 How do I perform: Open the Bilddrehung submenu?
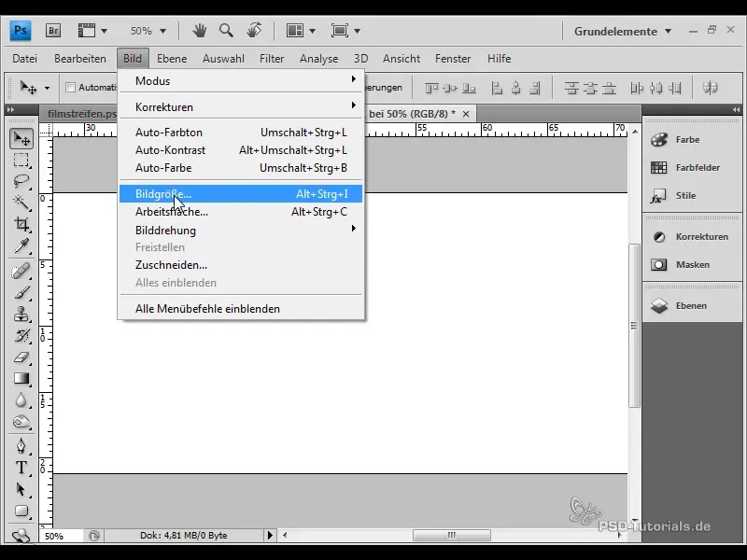tap(241, 231)
